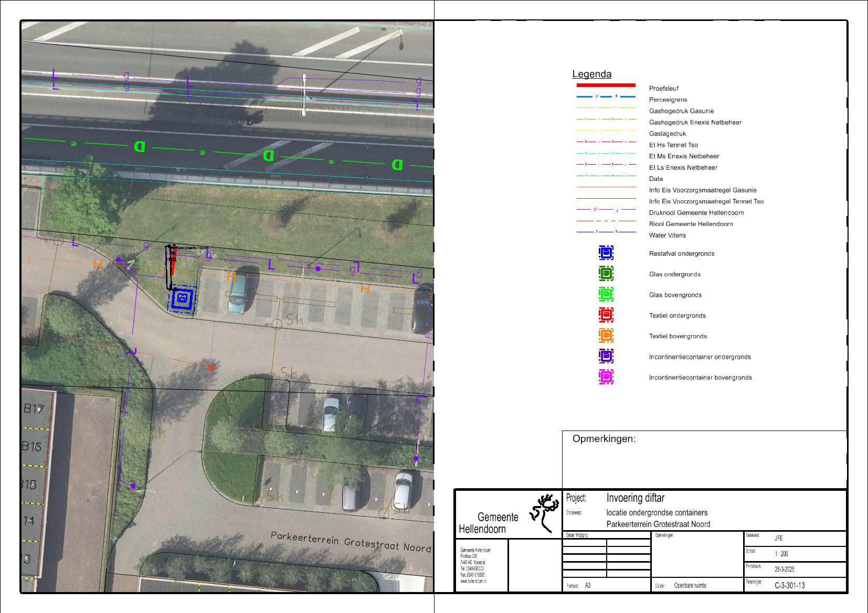Select the Incontinentiecontainer bovengronds magenta icon
This screenshot has height=613, width=868.
606,377
